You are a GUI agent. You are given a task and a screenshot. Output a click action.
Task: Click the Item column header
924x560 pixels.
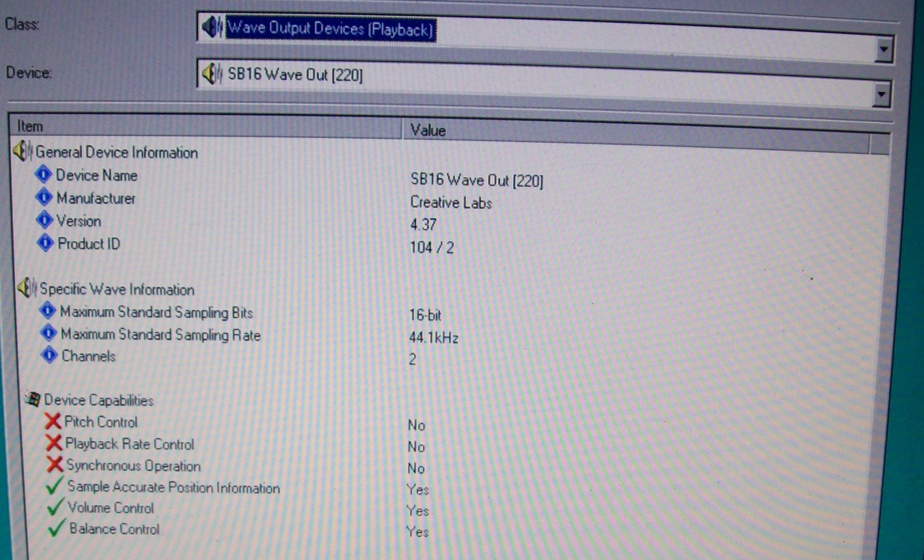(205, 127)
